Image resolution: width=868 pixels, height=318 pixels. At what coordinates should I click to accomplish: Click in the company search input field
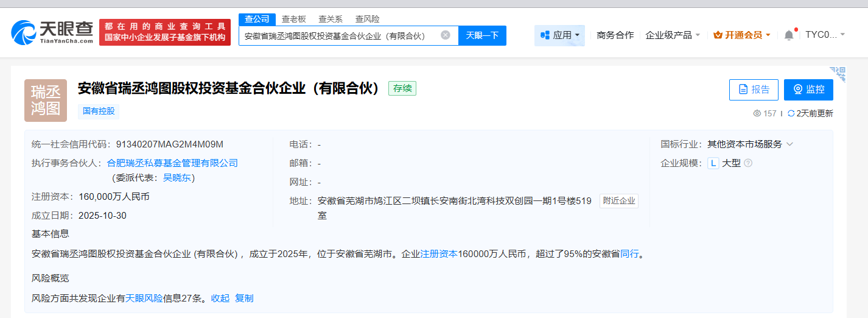coord(338,35)
